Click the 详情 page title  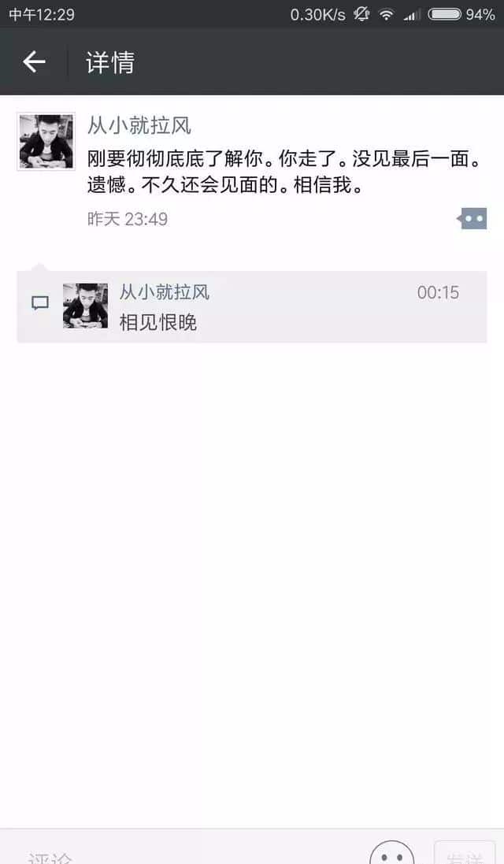pyautogui.click(x=110, y=61)
